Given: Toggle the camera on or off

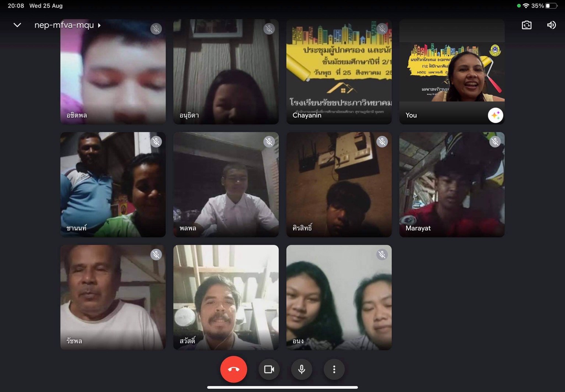Looking at the screenshot, I should (269, 369).
